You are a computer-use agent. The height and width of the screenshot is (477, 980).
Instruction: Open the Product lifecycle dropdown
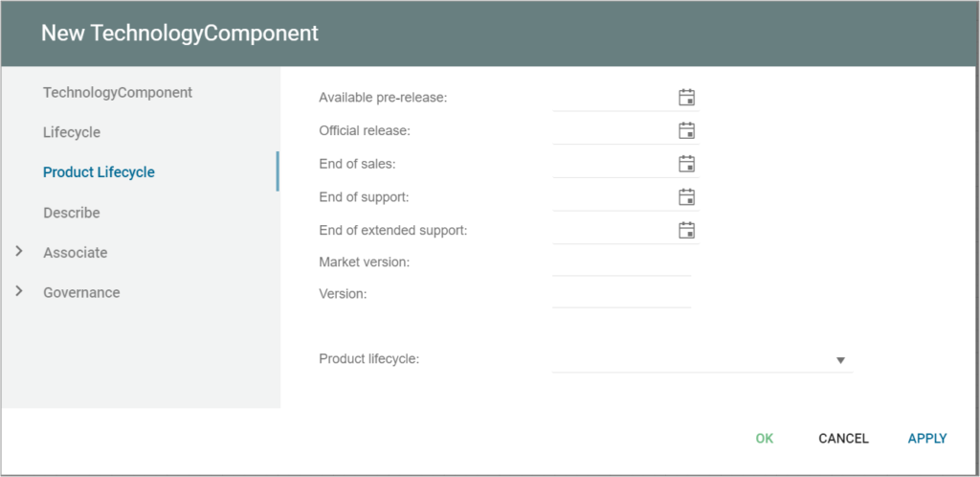coord(840,360)
